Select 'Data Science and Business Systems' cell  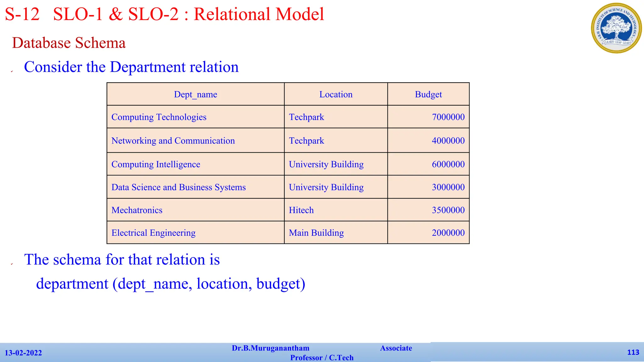click(x=196, y=187)
